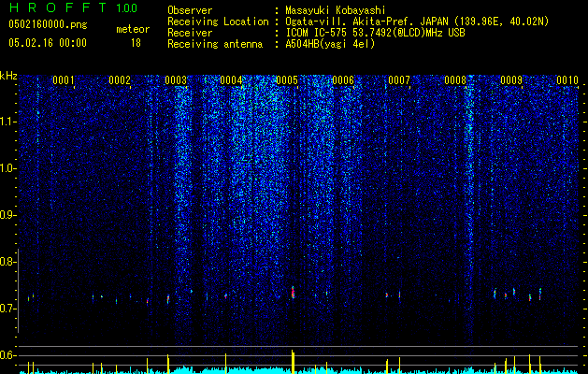Viewport: 588px width, 374px height.
Task: Click the time marker 0009
Action: click(511, 80)
